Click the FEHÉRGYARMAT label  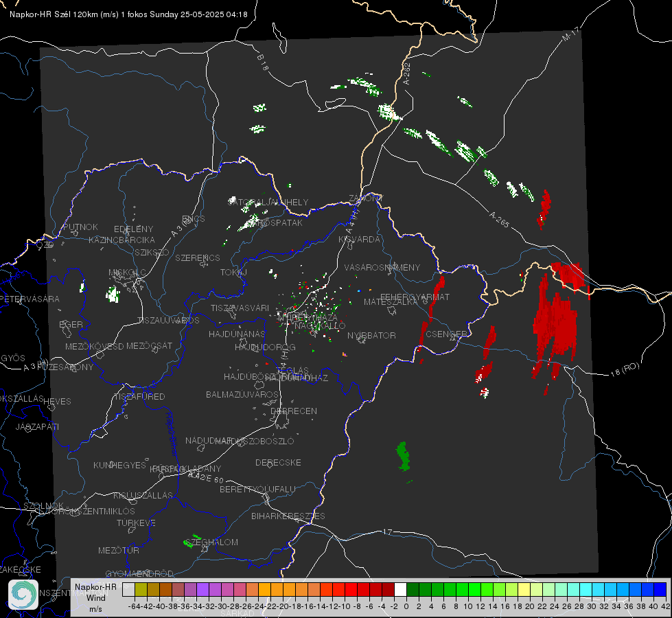click(415, 297)
